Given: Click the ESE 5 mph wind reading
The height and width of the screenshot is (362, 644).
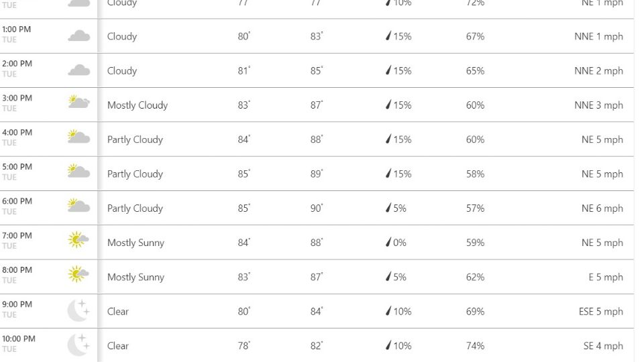Looking at the screenshot, I should [601, 312].
